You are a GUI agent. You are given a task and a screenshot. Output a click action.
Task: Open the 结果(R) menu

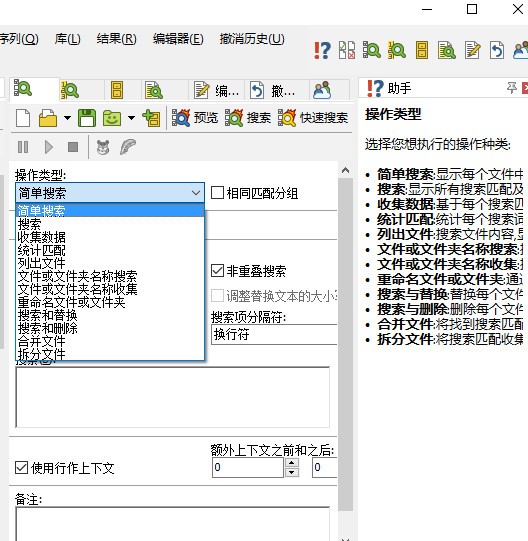pos(117,39)
